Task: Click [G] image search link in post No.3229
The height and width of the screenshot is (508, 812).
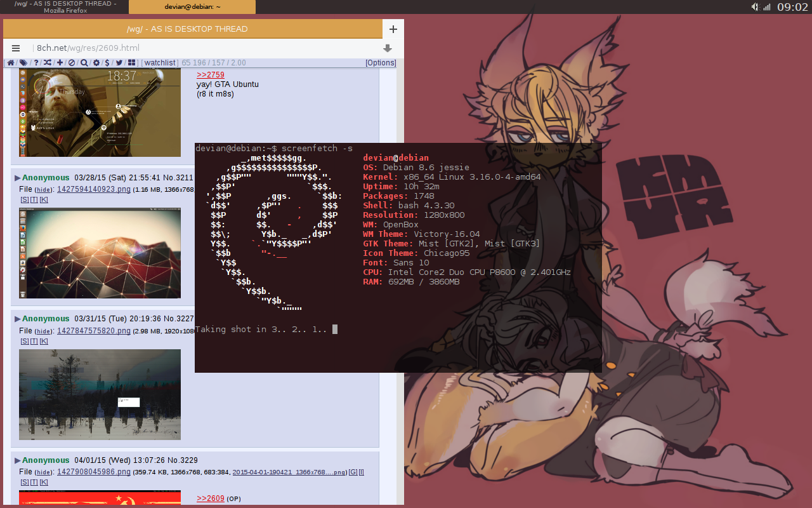Action: [353, 472]
